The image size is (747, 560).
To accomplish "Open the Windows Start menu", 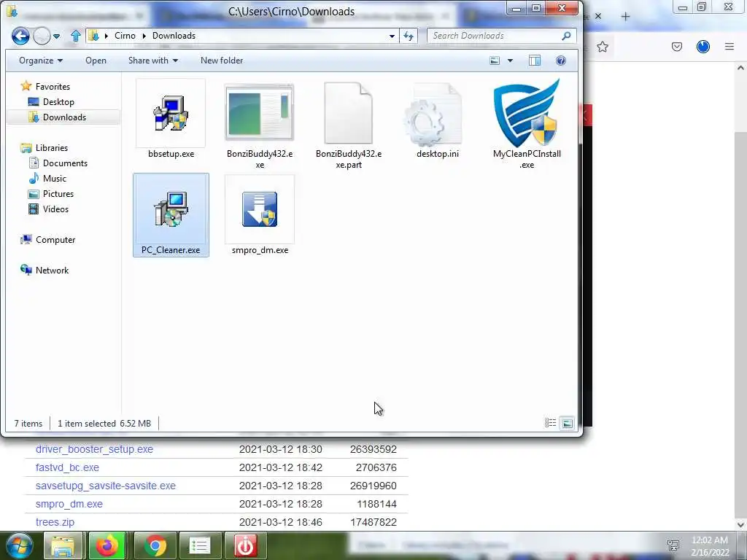I will point(20,545).
